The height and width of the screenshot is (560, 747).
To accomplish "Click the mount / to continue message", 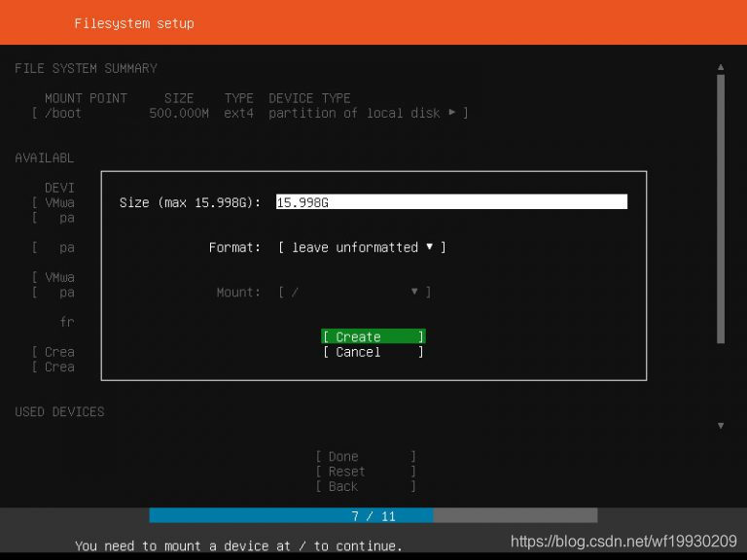I will [238, 545].
